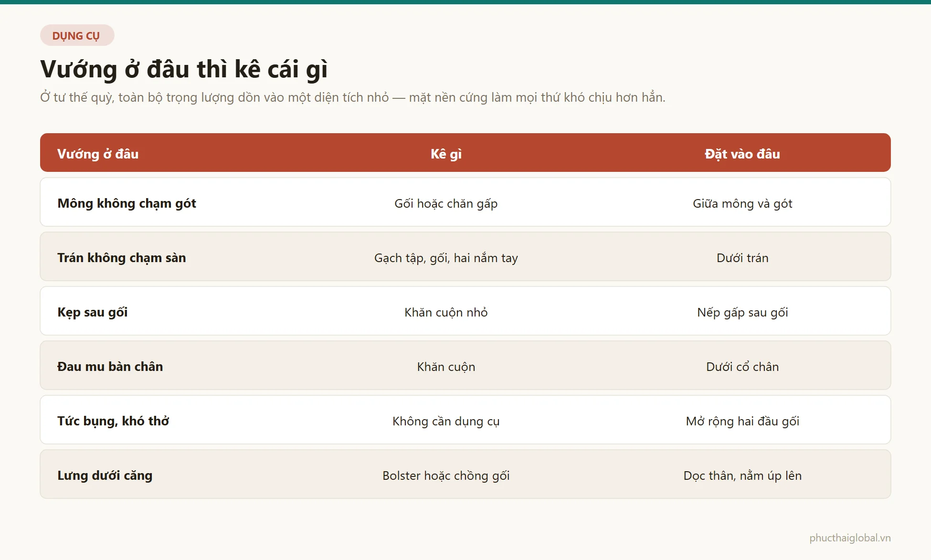Click the cell 'Khăn cuộn nhỏ'
Image resolution: width=931 pixels, height=560 pixels.
pyautogui.click(x=446, y=312)
